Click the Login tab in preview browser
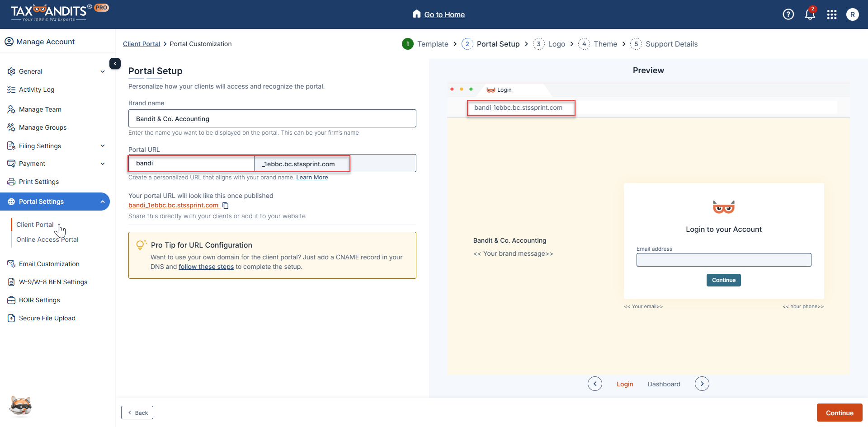 (500, 90)
